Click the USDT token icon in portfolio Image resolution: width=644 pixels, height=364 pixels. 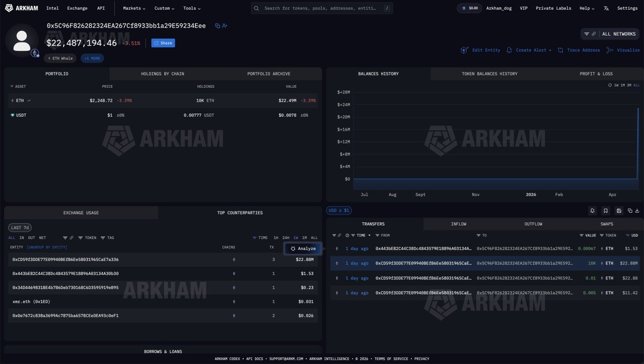(12, 115)
